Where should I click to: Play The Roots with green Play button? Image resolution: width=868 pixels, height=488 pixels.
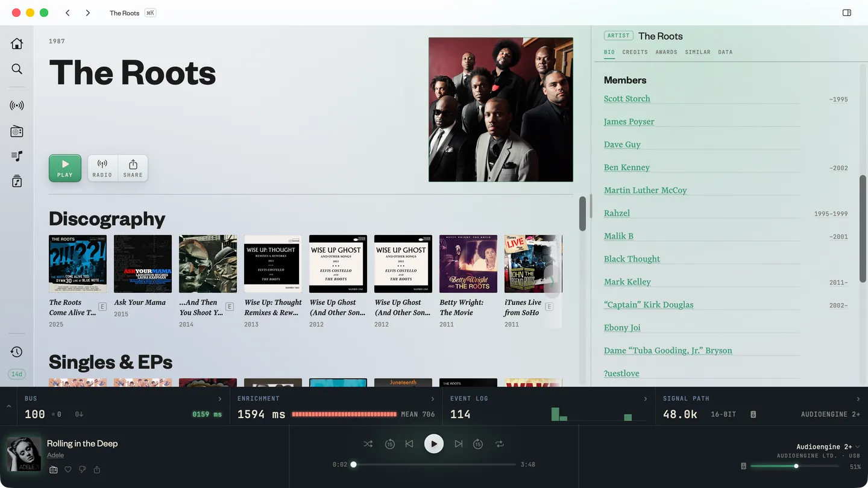click(x=65, y=168)
